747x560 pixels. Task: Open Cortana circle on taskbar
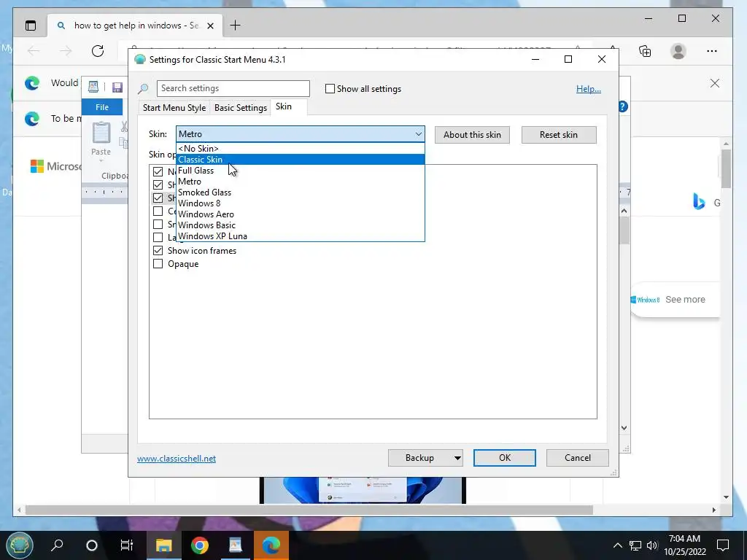[x=92, y=545]
